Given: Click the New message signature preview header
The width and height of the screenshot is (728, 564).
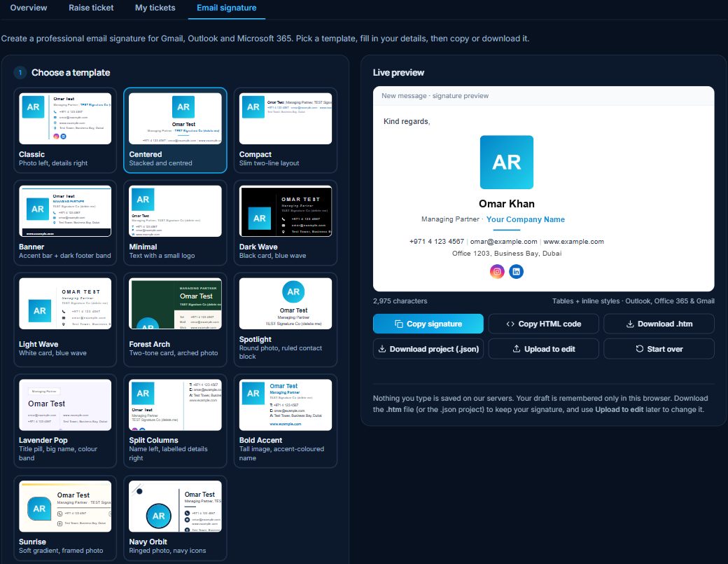Looking at the screenshot, I should pos(435,96).
